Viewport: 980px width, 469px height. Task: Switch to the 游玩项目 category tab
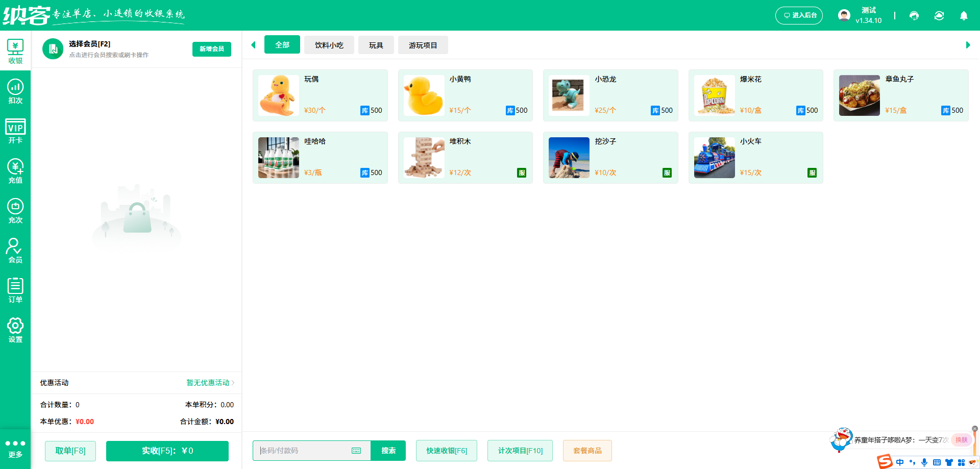click(x=423, y=45)
